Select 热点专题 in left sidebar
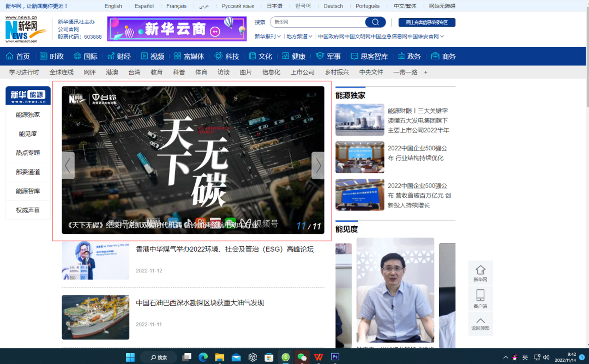This screenshot has width=589, height=364. pyautogui.click(x=28, y=153)
